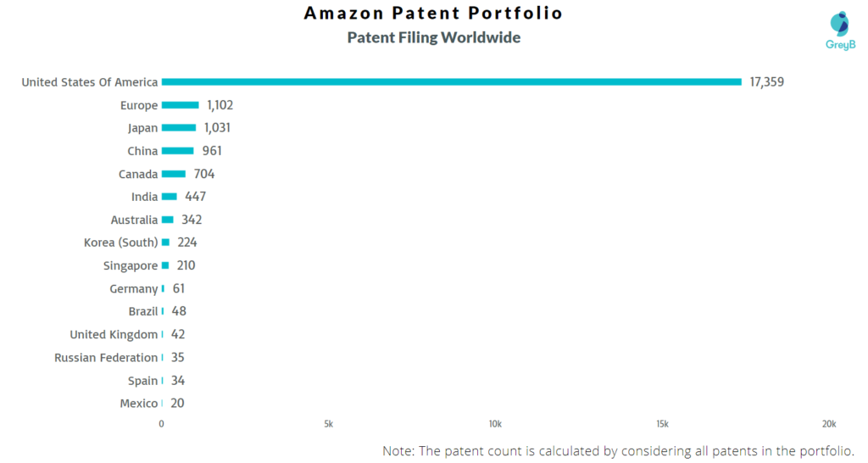Click the Japan patent bar
This screenshot has width=868, height=463.
pyautogui.click(x=179, y=128)
